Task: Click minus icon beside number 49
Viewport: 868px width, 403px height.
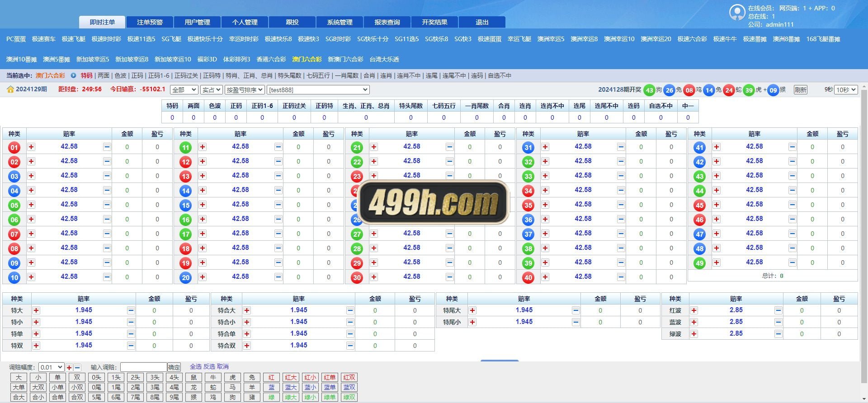Action: coord(792,262)
